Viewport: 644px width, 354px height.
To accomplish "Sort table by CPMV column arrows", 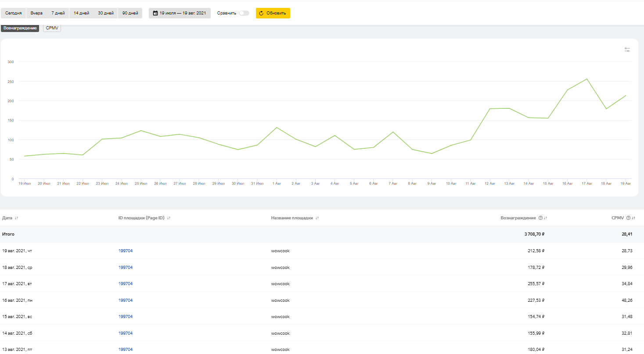I will point(633,218).
